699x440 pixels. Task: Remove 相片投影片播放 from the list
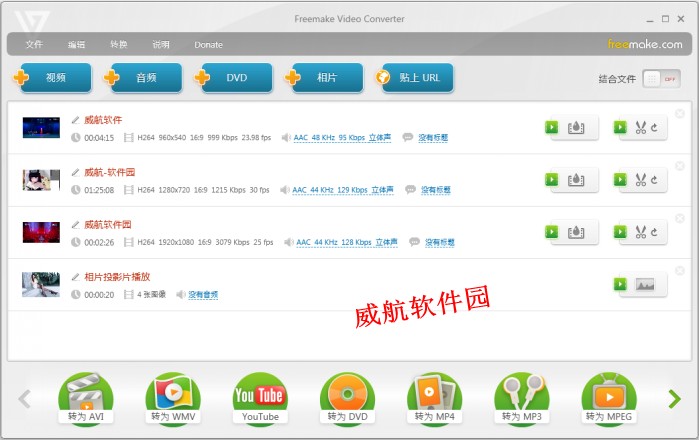(x=679, y=271)
